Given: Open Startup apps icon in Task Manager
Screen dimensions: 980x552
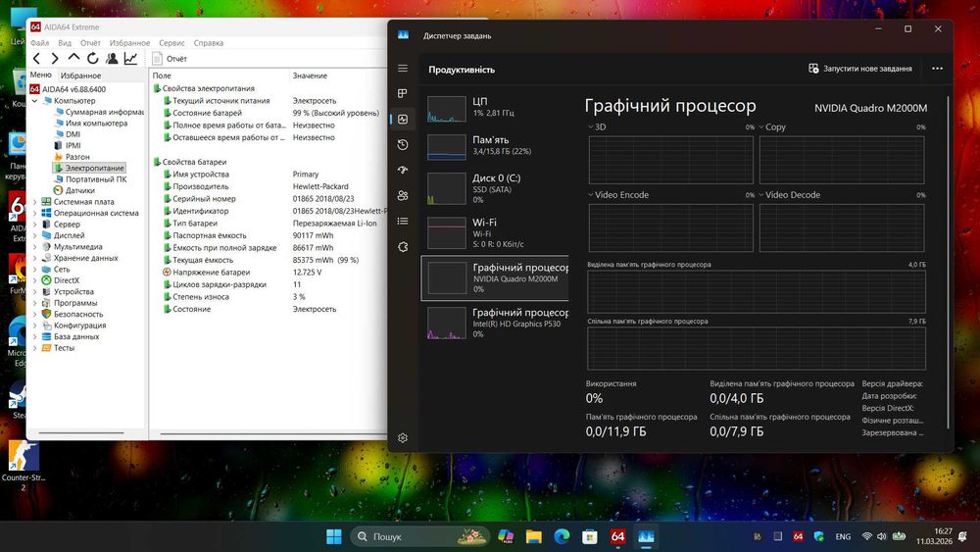Looking at the screenshot, I should point(403,170).
